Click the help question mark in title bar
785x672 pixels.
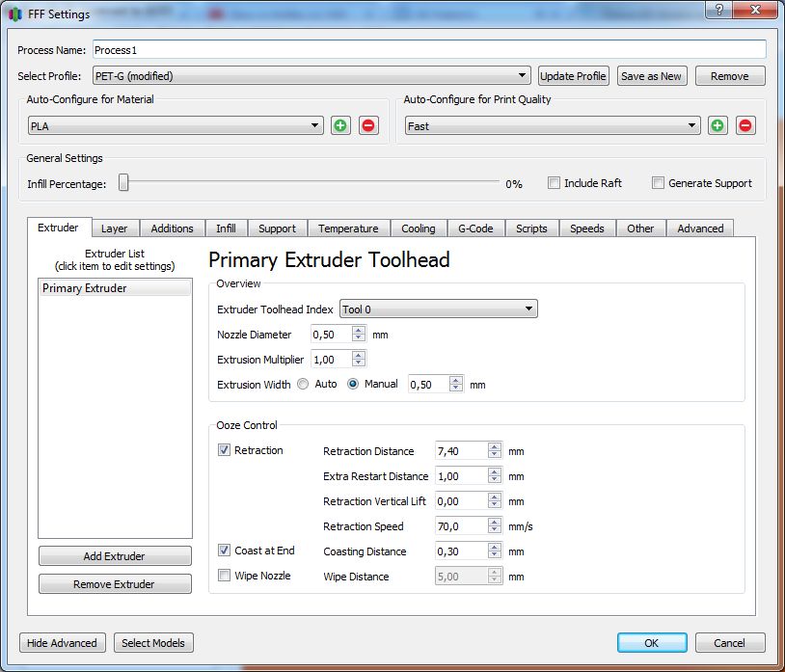[717, 10]
